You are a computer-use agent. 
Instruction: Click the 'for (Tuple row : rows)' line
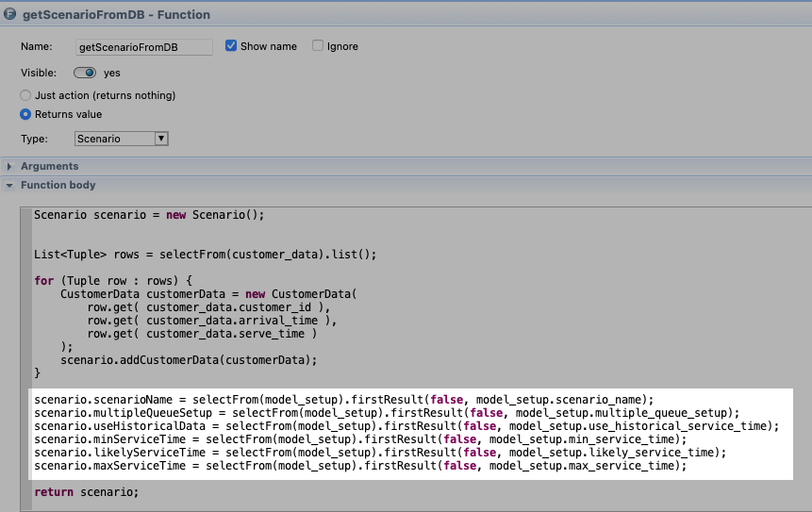coord(113,281)
